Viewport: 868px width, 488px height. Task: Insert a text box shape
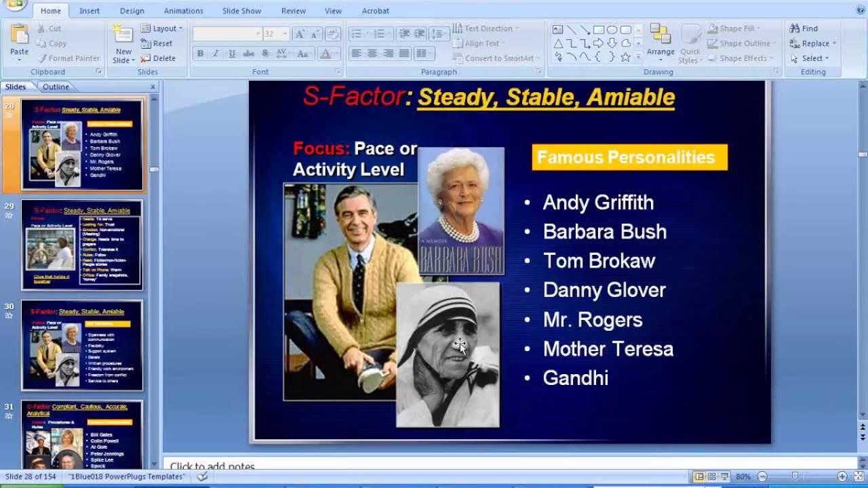(558, 30)
